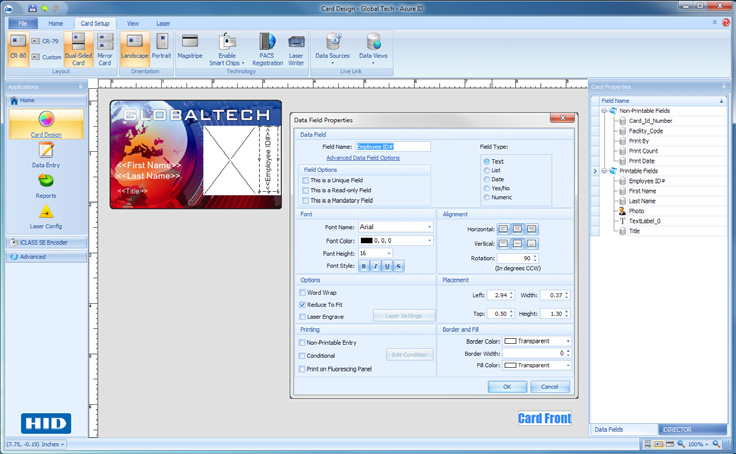Enable the Word Wrap checkbox
Image resolution: width=736 pixels, height=454 pixels.
(x=304, y=293)
